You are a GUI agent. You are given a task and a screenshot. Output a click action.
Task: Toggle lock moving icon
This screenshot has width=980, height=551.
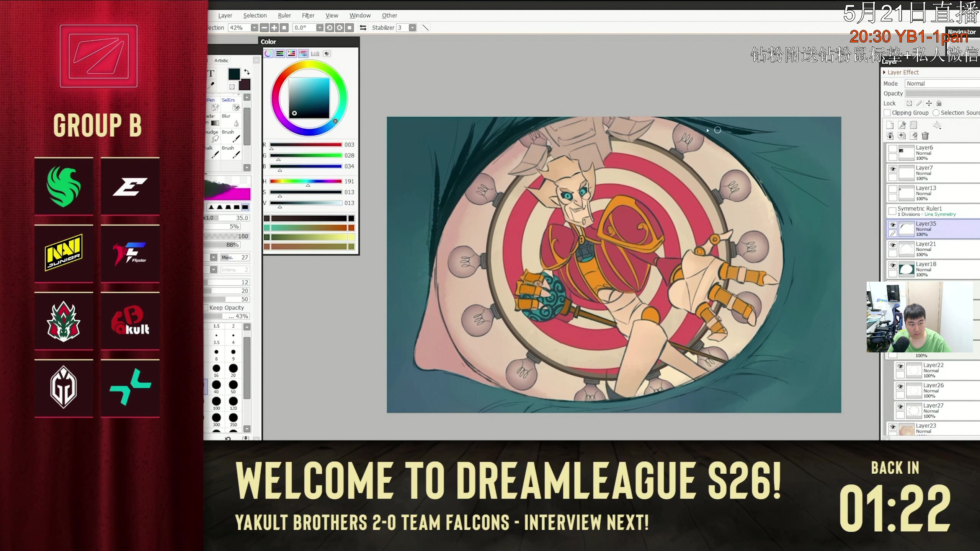929,103
